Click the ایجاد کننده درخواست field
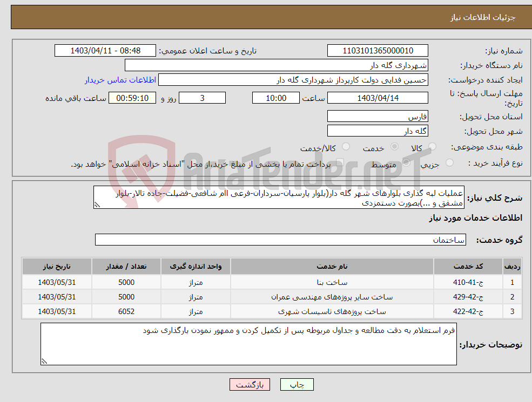Viewport: 532px width, 402px height. pos(293,80)
